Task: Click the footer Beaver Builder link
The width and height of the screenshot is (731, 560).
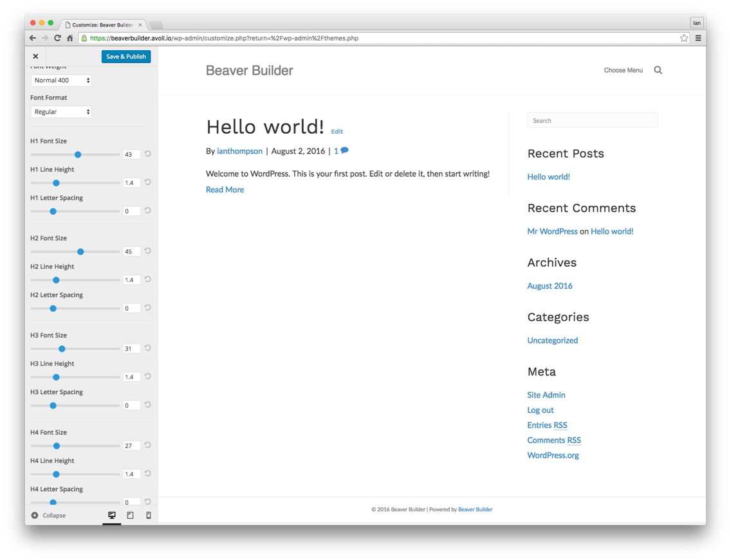Action: 475,509
